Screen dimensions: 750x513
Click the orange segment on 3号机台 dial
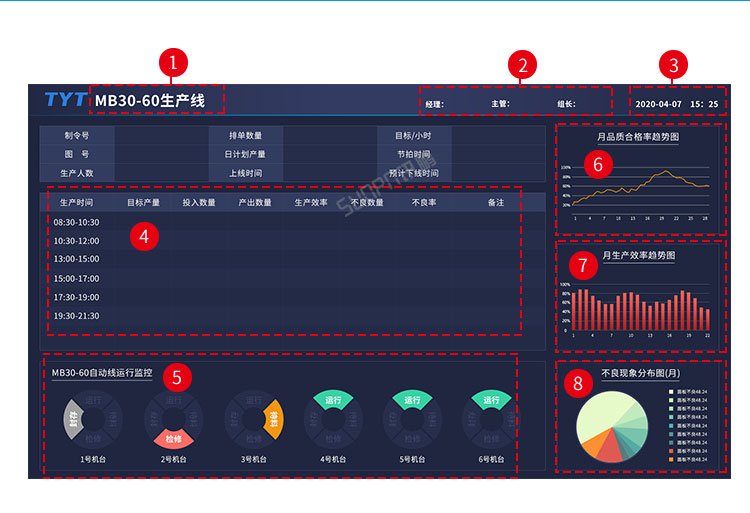click(x=275, y=420)
